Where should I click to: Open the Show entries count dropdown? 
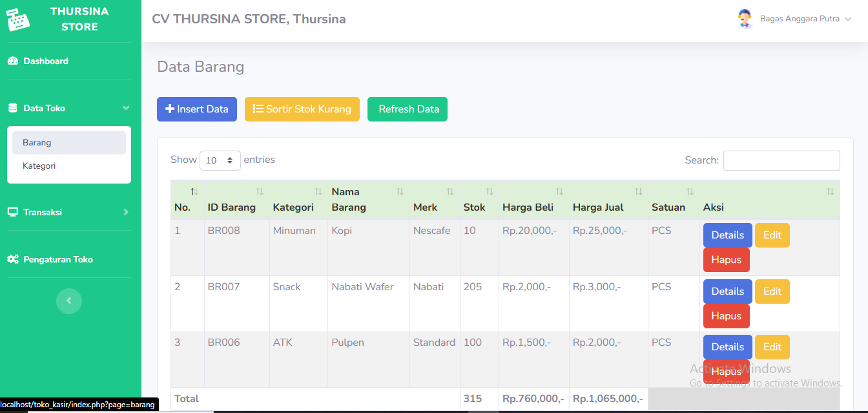220,160
